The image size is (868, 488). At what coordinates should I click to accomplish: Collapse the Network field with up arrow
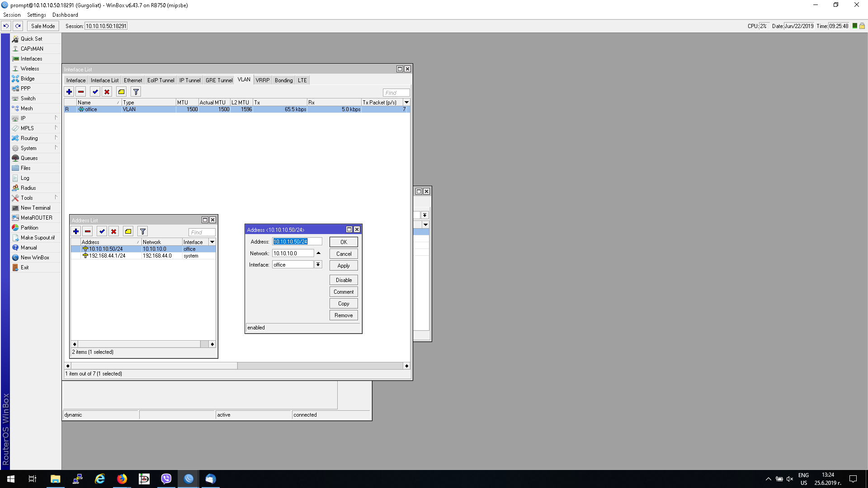click(x=318, y=253)
